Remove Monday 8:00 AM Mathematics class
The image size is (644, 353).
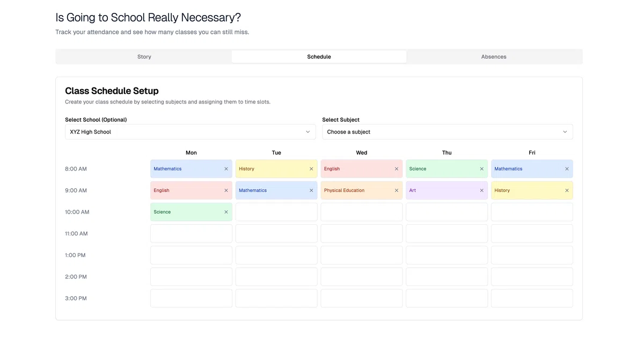226,169
